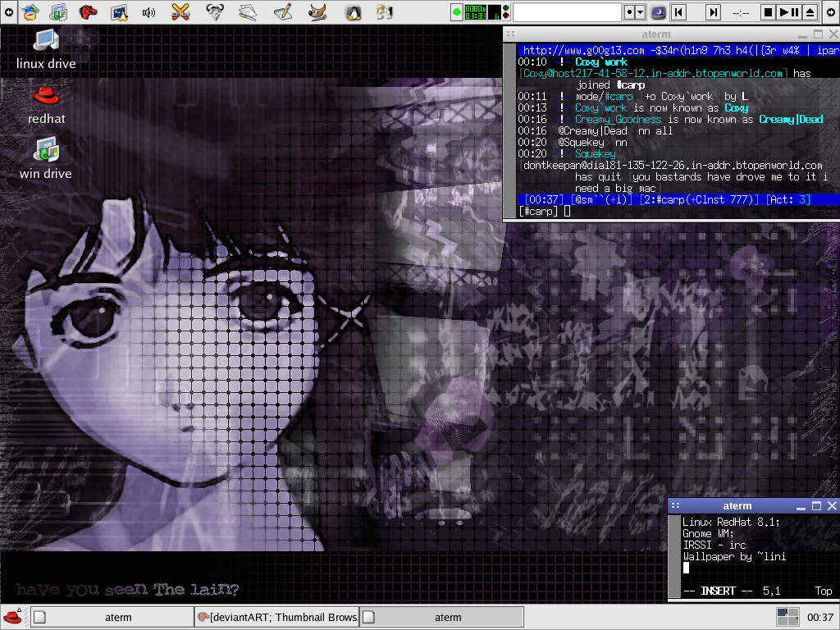
Task: Eject the CD with the eject button
Action: coord(810,12)
